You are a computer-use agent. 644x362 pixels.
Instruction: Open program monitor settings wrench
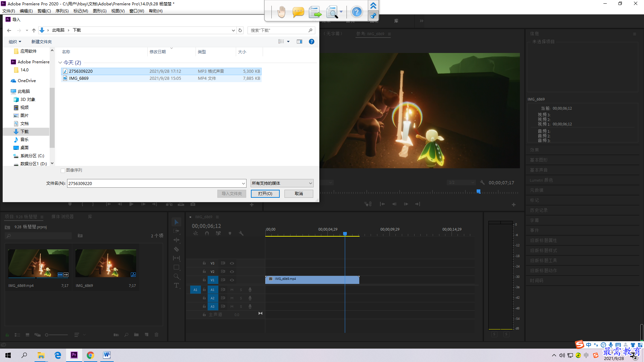(x=482, y=183)
